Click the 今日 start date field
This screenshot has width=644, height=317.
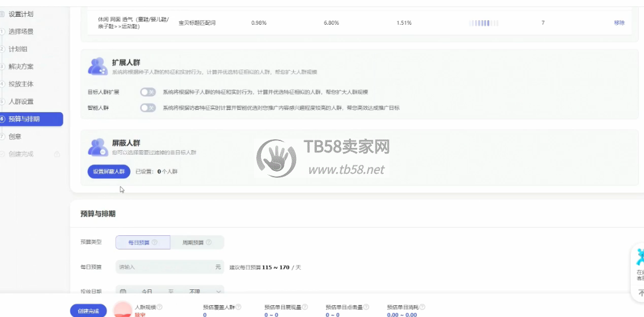[147, 292]
